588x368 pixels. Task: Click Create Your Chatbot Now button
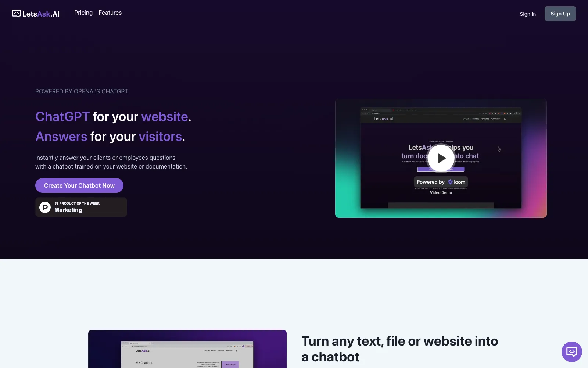79,185
